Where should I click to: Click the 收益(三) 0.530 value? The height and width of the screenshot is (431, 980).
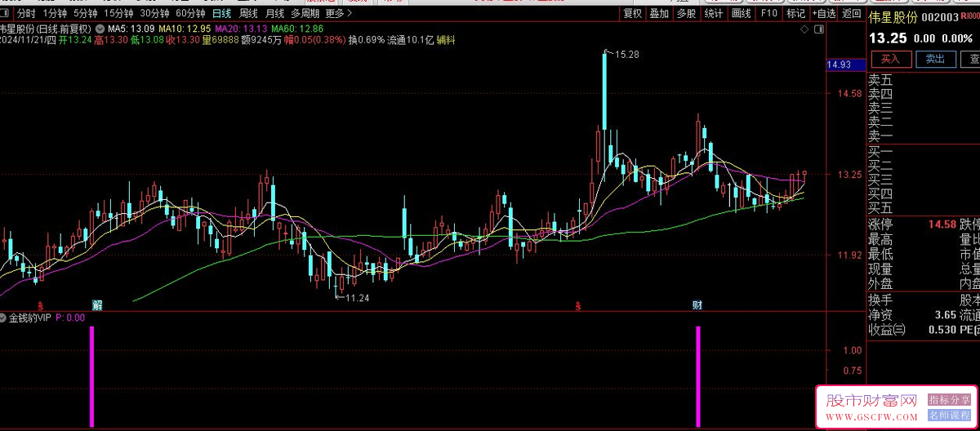(x=941, y=329)
